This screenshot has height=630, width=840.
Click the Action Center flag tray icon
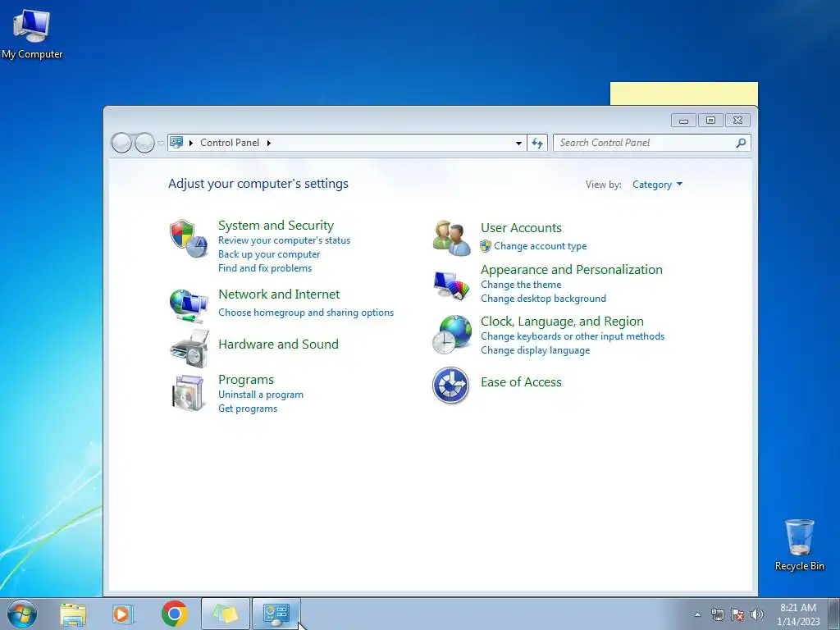[737, 614]
